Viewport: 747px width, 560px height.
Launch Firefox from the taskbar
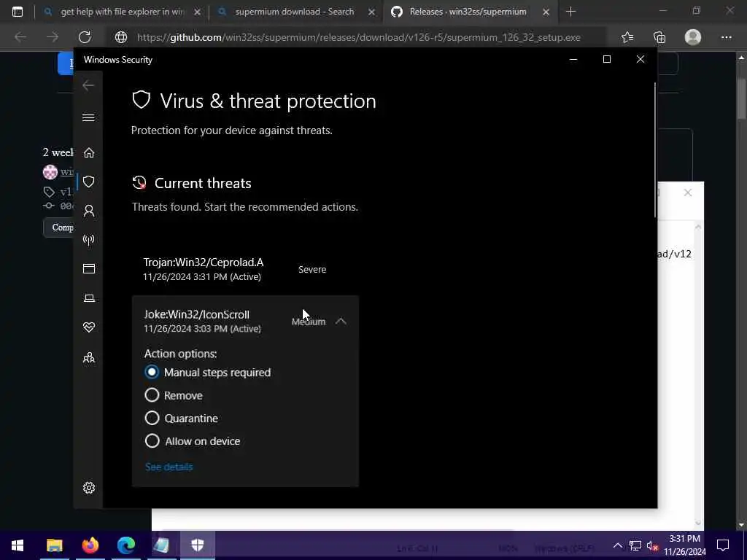(x=90, y=545)
